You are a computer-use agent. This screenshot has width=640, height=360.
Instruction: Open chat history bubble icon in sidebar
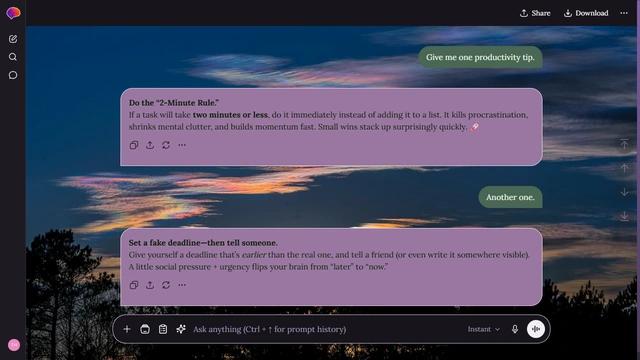(13, 75)
